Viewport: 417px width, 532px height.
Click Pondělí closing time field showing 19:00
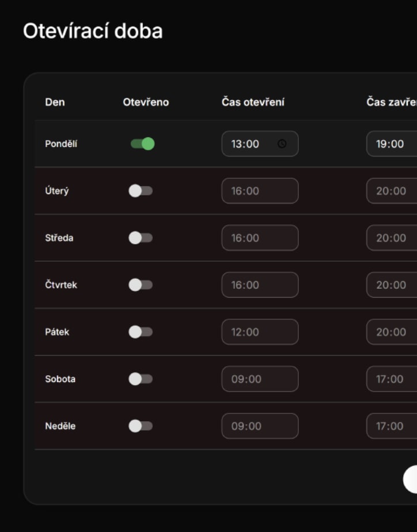point(393,144)
